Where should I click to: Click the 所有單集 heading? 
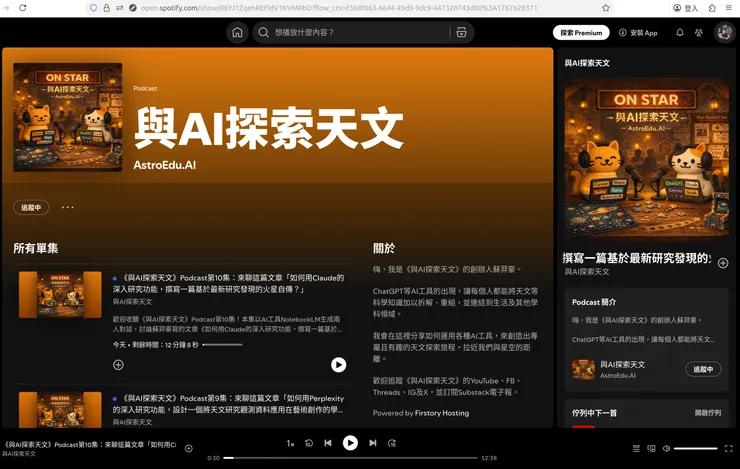(36, 248)
